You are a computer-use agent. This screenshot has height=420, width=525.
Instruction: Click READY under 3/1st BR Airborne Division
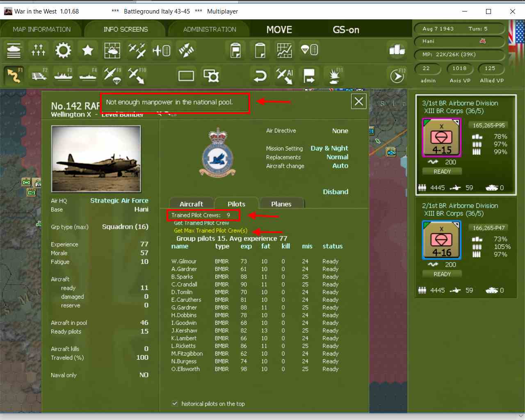click(x=442, y=171)
